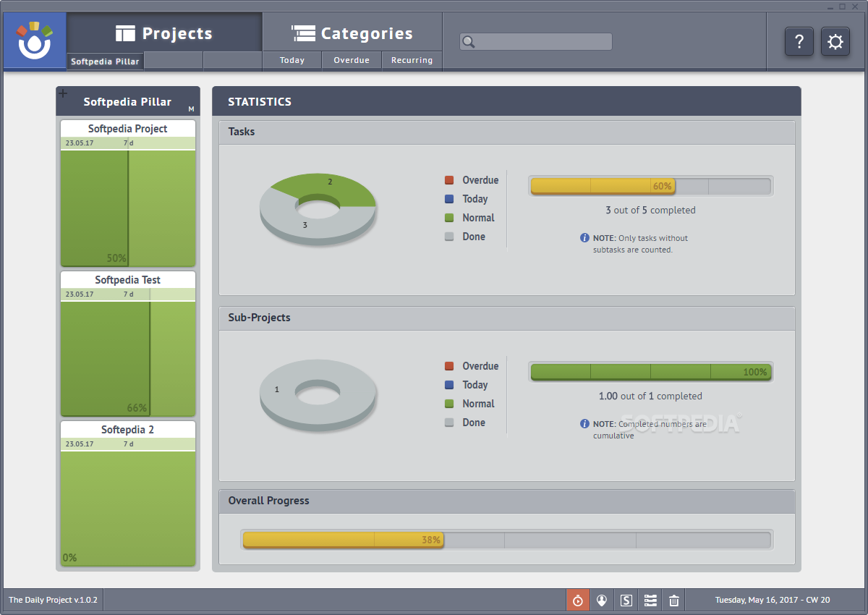Viewport: 868px width, 615px height.
Task: Click the Done label in Sub-Projects legend
Action: 474,423
